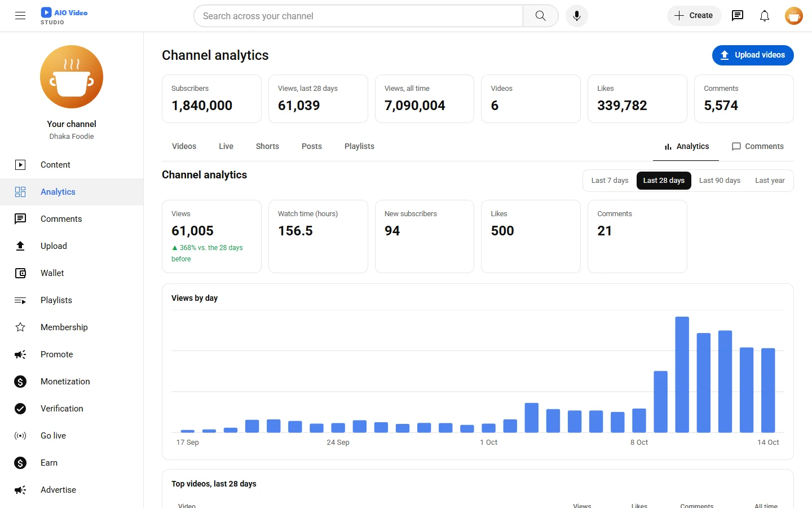Image resolution: width=812 pixels, height=508 pixels.
Task: Switch to the Live tab
Action: (226, 146)
